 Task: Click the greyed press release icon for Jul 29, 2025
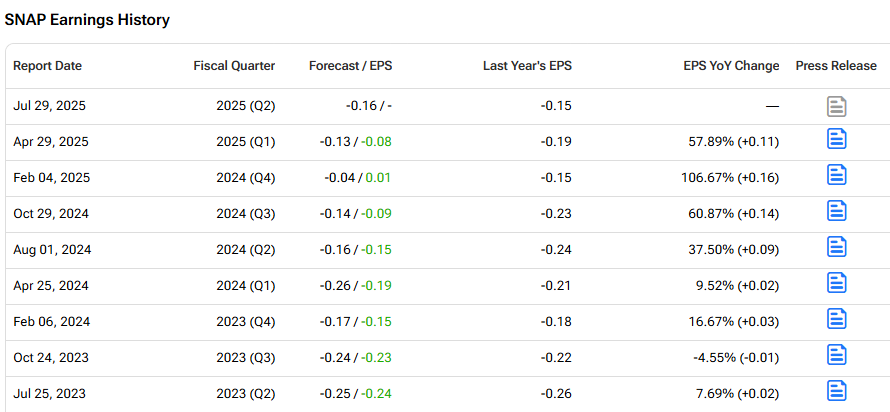837,106
